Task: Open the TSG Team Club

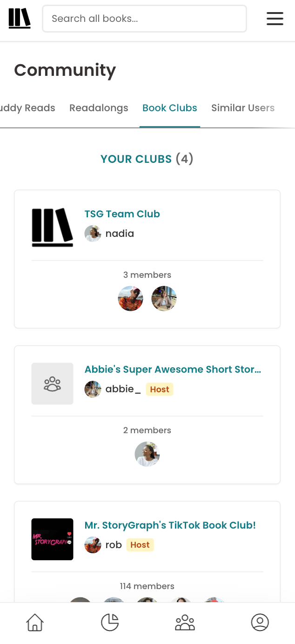Action: (122, 214)
